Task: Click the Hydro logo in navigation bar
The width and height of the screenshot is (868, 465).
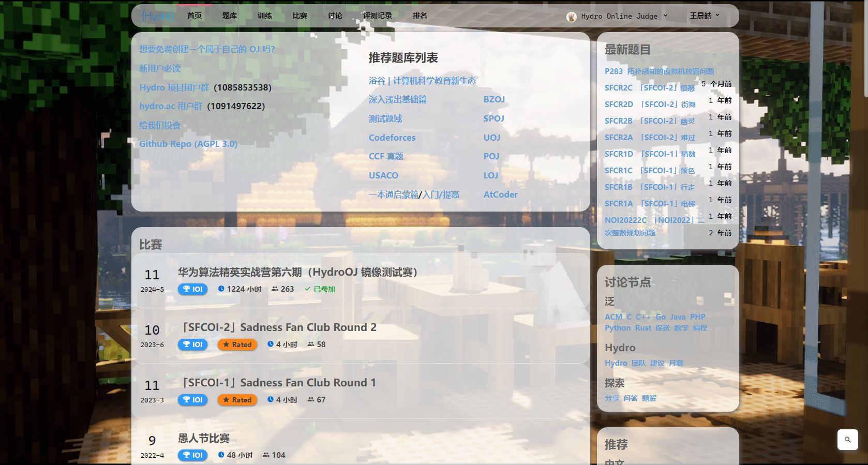Action: click(x=158, y=16)
